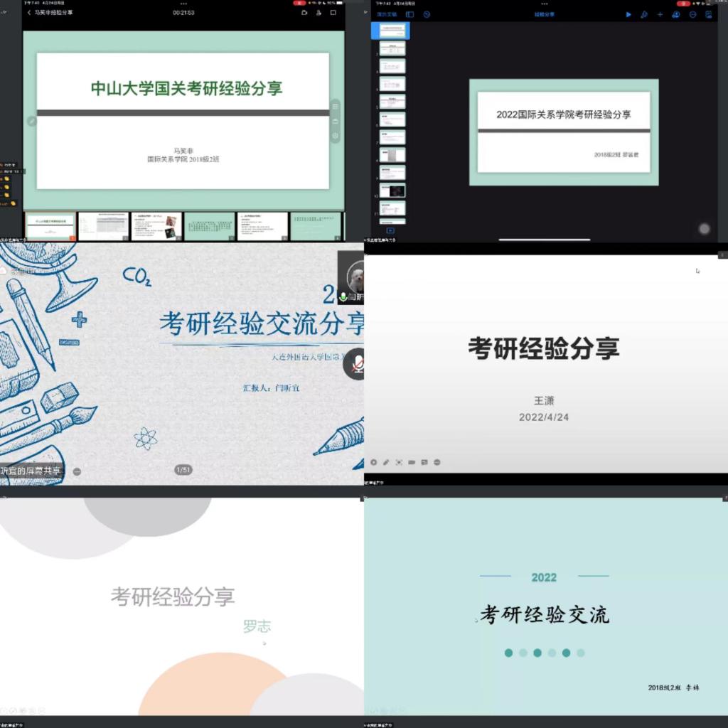Select the second slide thumbnail in Keynote navigator
728x728 pixels.
tap(392, 48)
